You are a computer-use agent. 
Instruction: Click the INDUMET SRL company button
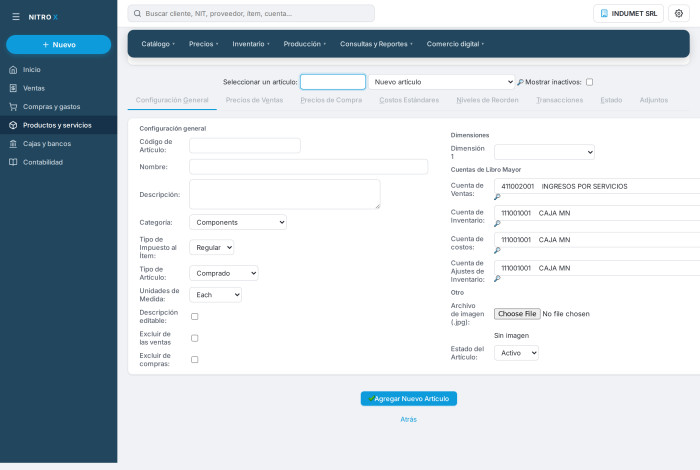pos(628,13)
